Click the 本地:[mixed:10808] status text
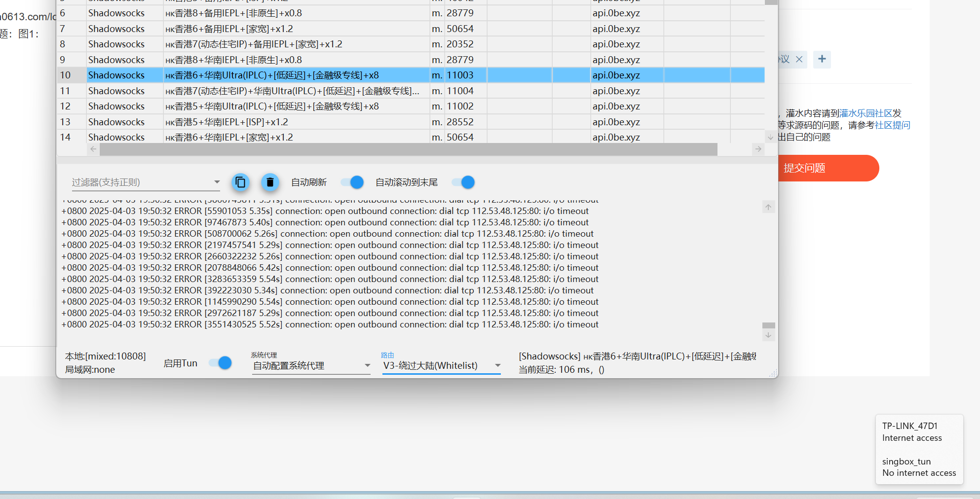The width and height of the screenshot is (980, 499). [x=106, y=356]
